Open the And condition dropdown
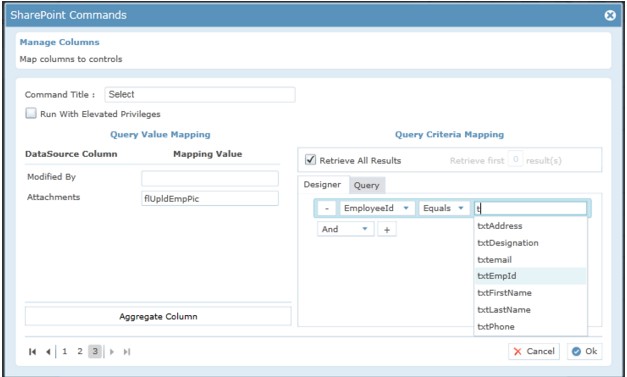627x377 pixels. click(345, 229)
